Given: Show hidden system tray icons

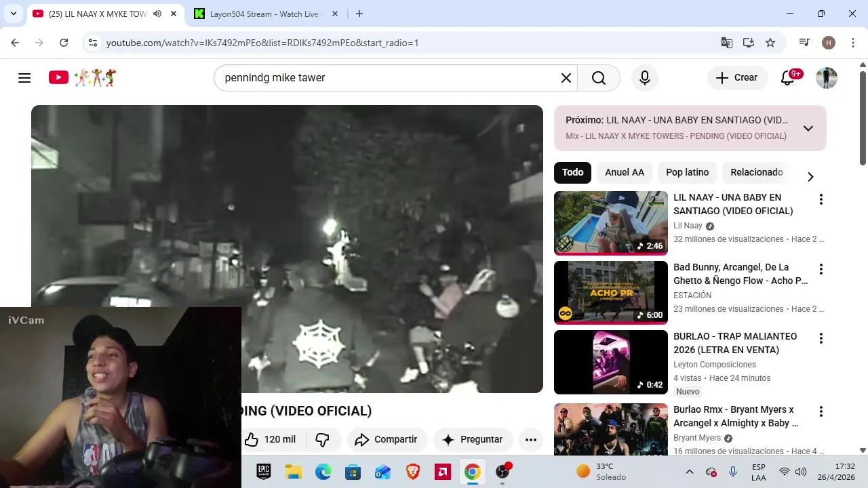Looking at the screenshot, I should point(690,472).
